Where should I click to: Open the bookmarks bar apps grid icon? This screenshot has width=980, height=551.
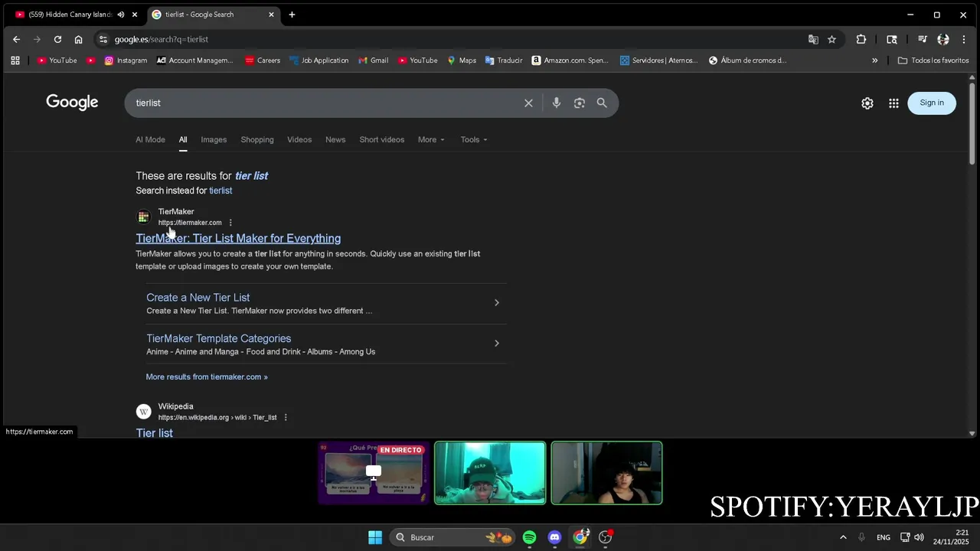(15, 60)
